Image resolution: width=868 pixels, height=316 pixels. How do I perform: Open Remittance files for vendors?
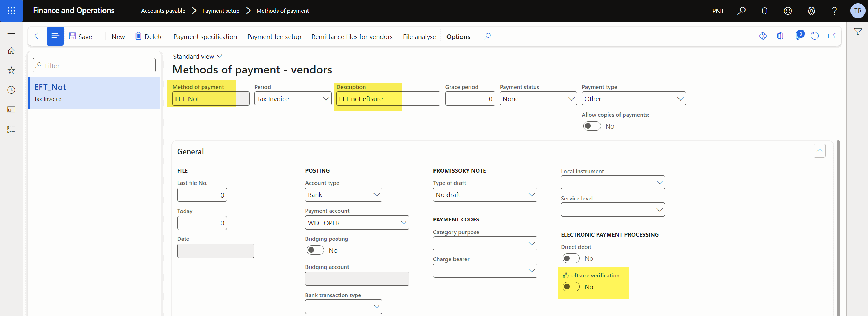[x=352, y=37]
